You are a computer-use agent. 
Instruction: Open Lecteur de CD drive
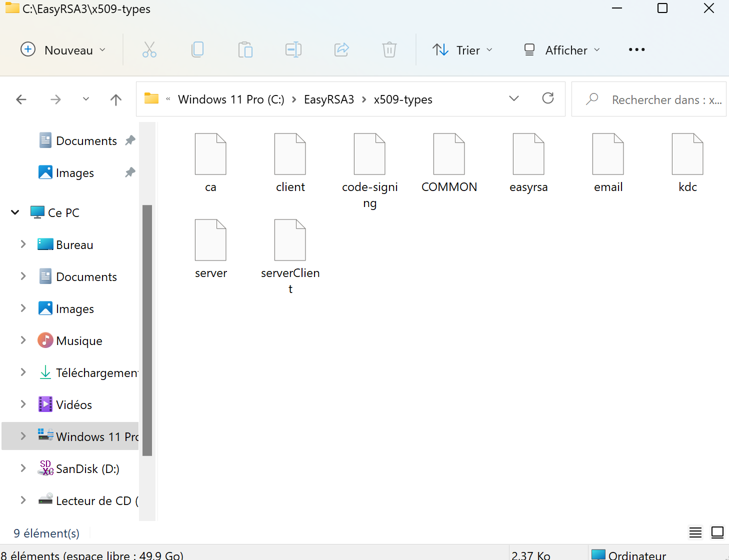(x=88, y=500)
